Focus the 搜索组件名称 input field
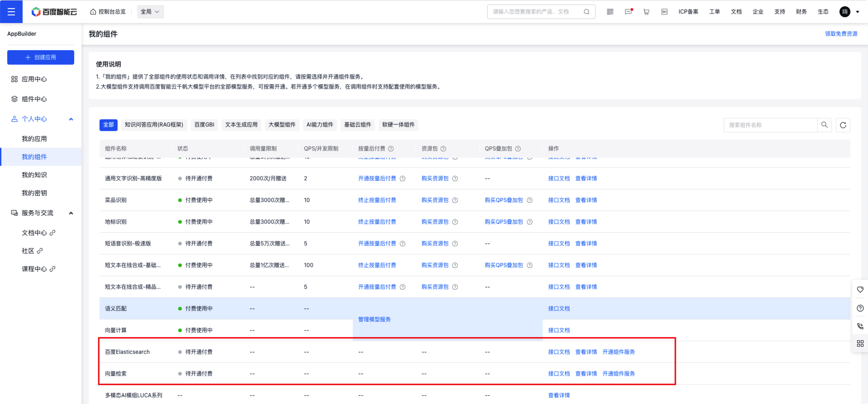The image size is (868, 404). [770, 125]
